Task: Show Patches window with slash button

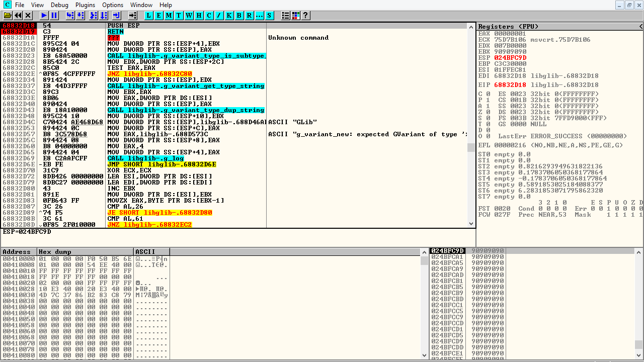Action: click(219, 16)
